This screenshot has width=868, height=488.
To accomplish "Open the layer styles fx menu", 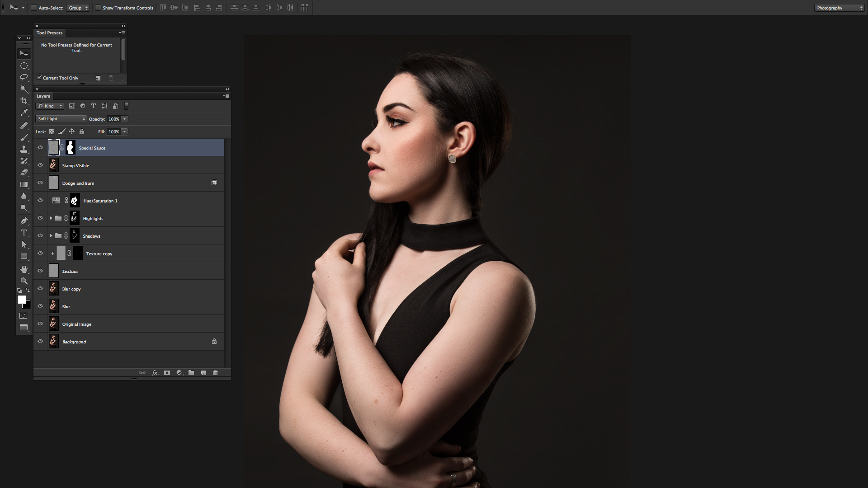I will [x=155, y=373].
